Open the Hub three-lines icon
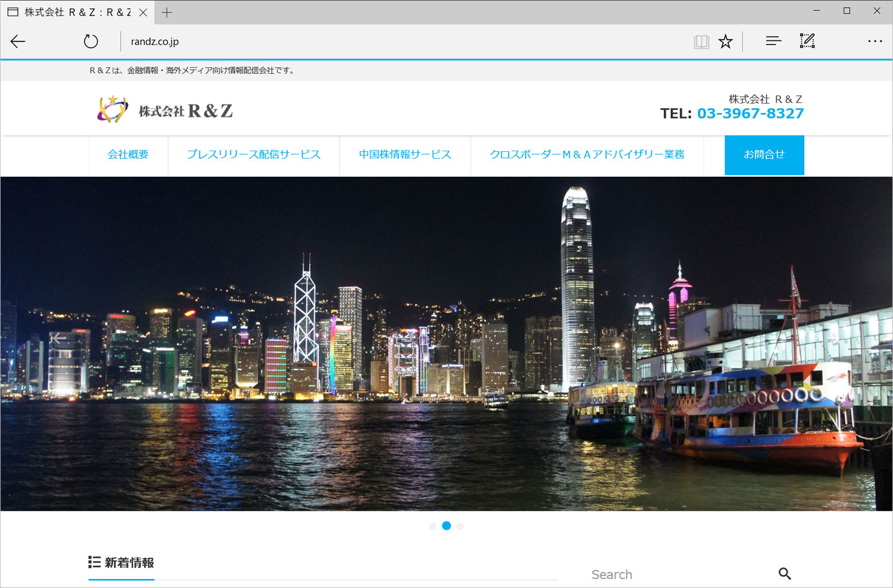Viewport: 893px width, 588px height. tap(773, 41)
